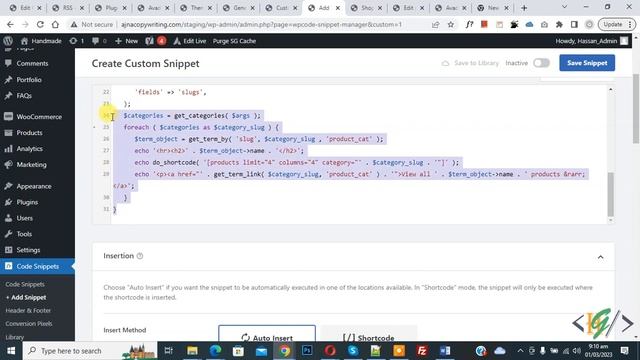Open Microsoft Word from taskbar
The width and height of the screenshot is (640, 360).
point(445,351)
